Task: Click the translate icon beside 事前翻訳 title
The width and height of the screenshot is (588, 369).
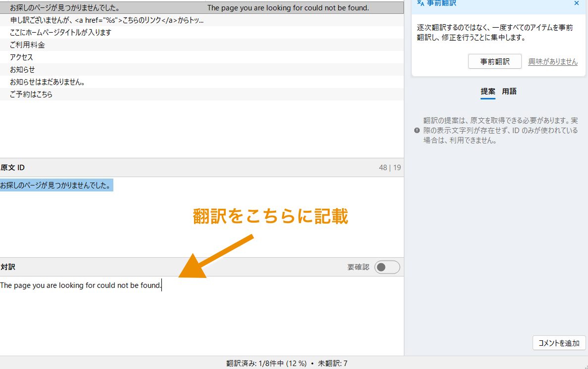Action: (421, 3)
